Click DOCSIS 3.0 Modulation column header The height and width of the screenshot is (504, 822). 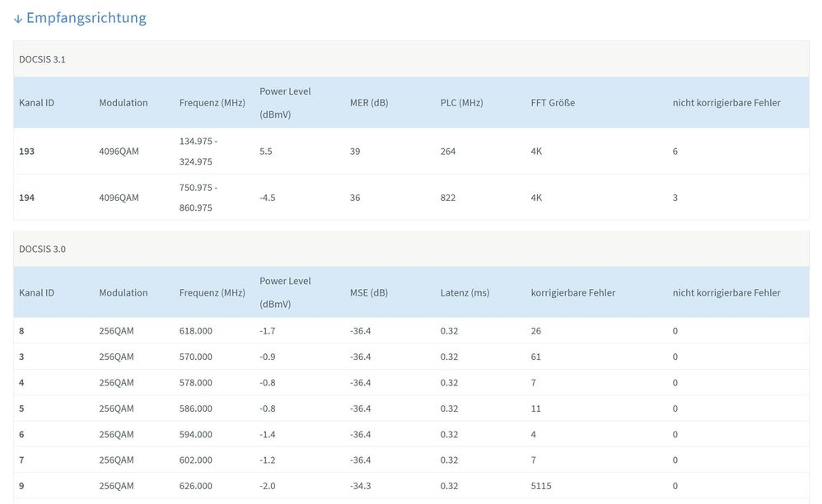click(x=124, y=292)
